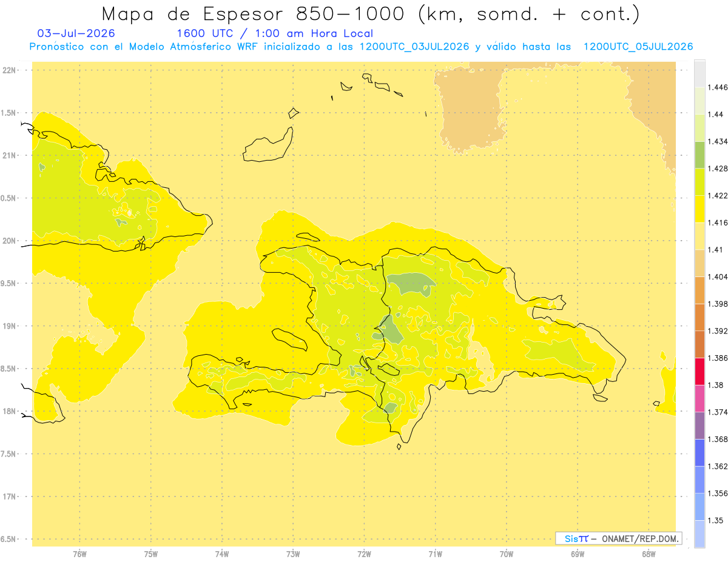Click the legend value 1.386
The image size is (728, 562).
pyautogui.click(x=718, y=358)
